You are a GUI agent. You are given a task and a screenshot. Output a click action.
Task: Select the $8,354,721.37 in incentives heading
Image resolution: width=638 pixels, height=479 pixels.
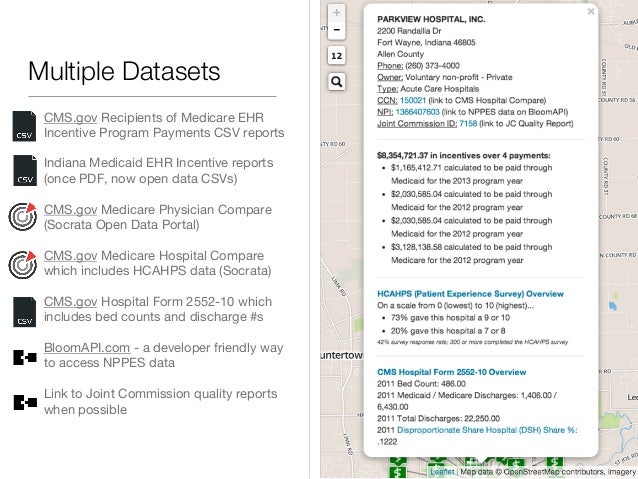coord(463,155)
